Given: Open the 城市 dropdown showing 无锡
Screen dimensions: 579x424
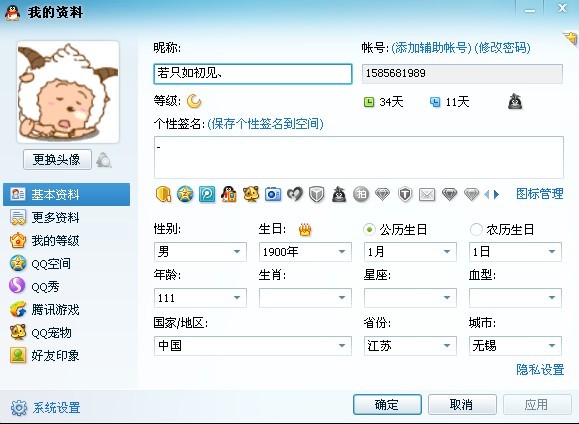Looking at the screenshot, I should click(515, 346).
